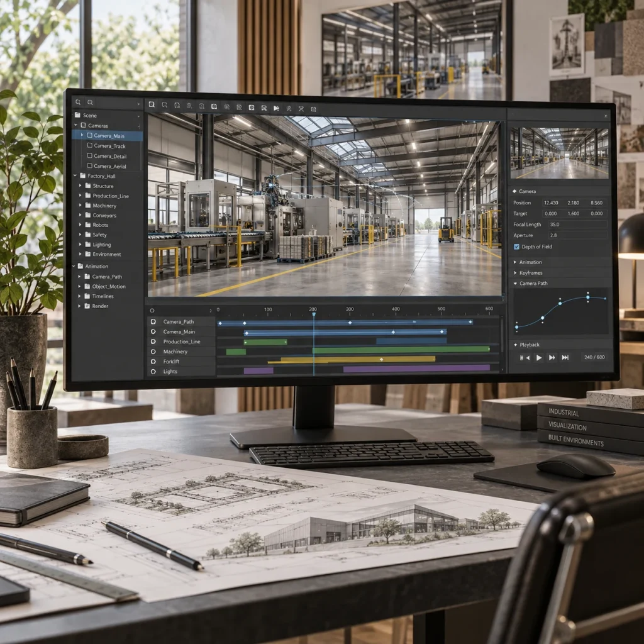644x644 pixels.
Task: Click the diamond icon beside the Camera heading
Action: (x=514, y=191)
